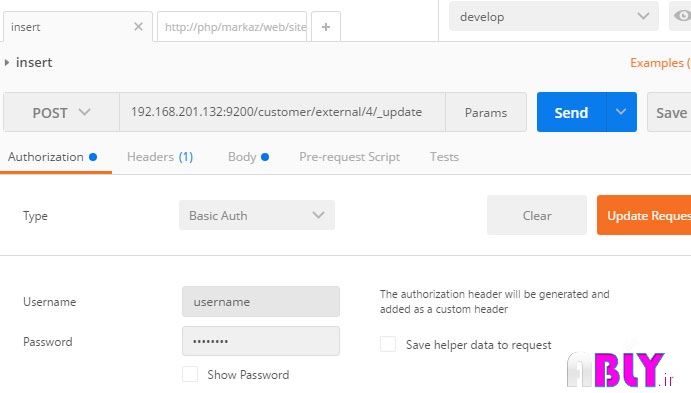Image resolution: width=691 pixels, height=393 pixels.
Task: Open the Examples link
Action: (x=660, y=63)
